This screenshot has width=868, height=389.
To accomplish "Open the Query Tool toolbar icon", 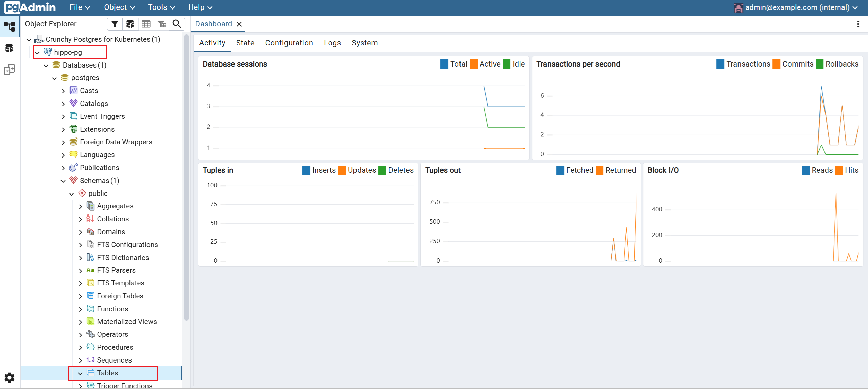I will click(130, 24).
